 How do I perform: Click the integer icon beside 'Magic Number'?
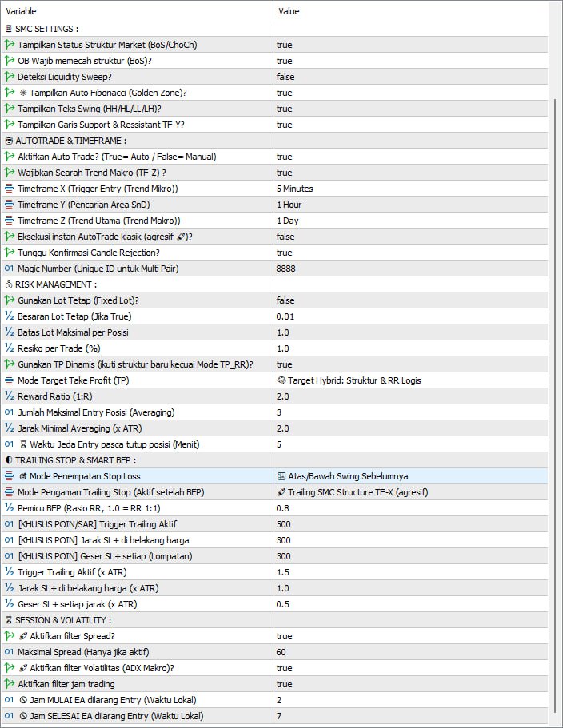[x=10, y=269]
